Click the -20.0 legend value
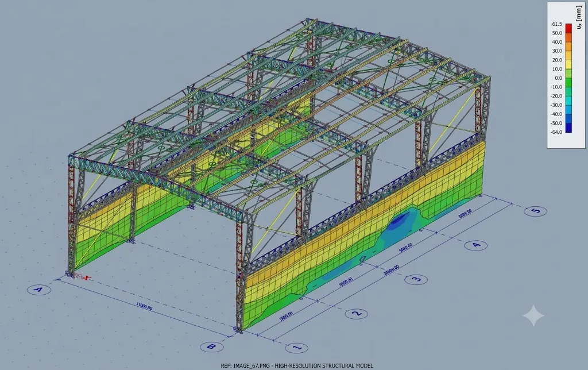 coord(556,96)
